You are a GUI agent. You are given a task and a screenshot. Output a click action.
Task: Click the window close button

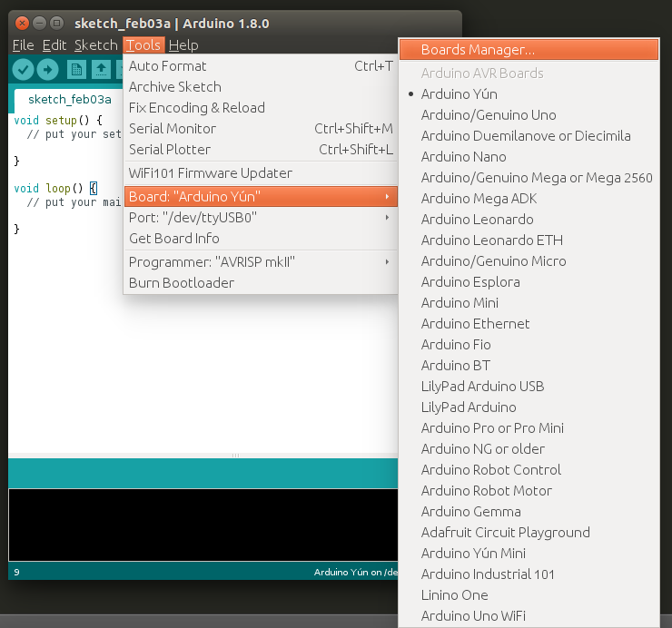point(22,23)
